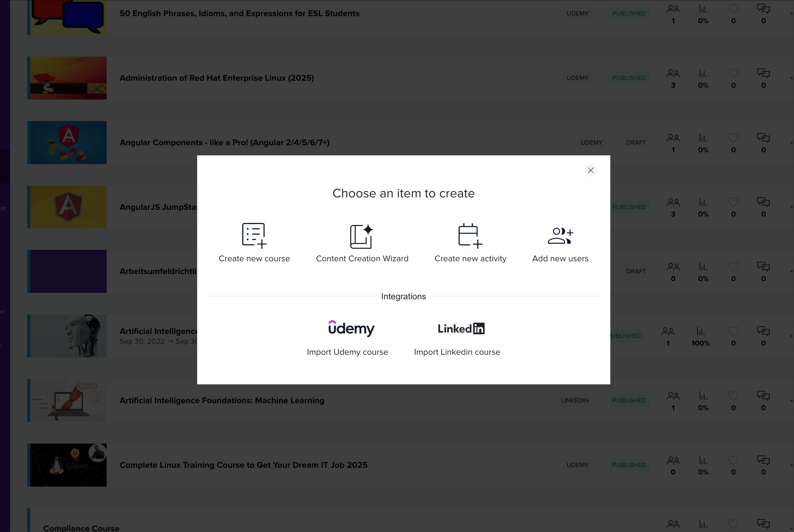Open progress chart icon for Machine Learning course
Screen dimensions: 794x532
(x=703, y=396)
